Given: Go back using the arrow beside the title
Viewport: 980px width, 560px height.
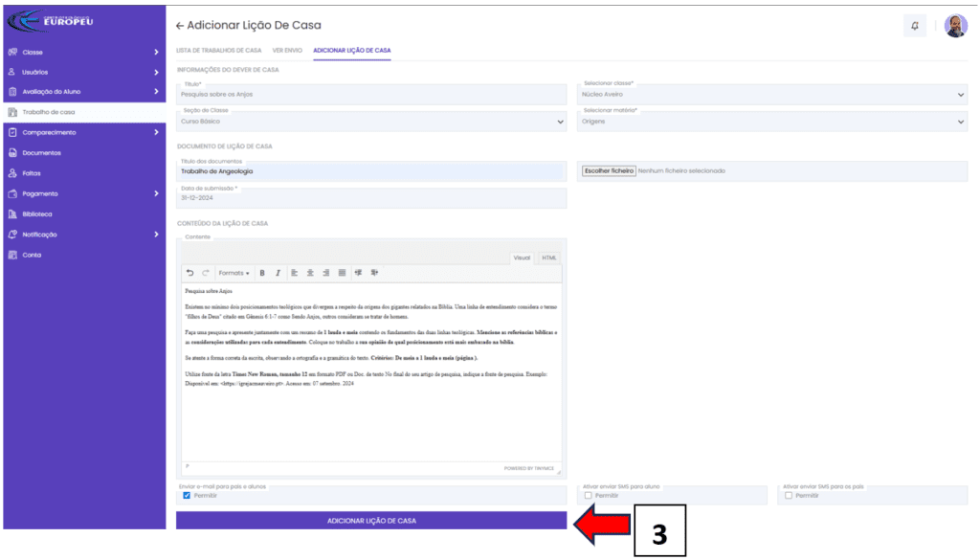Looking at the screenshot, I should point(180,25).
